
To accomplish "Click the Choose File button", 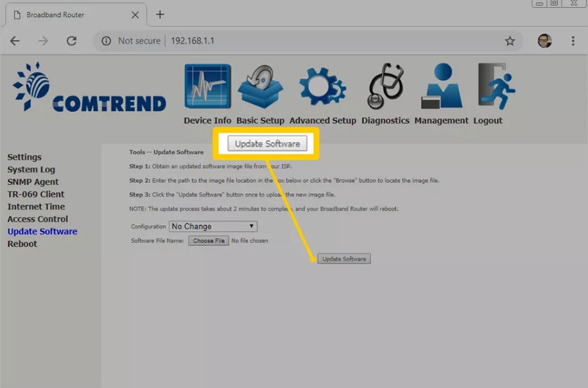I will (x=208, y=241).
